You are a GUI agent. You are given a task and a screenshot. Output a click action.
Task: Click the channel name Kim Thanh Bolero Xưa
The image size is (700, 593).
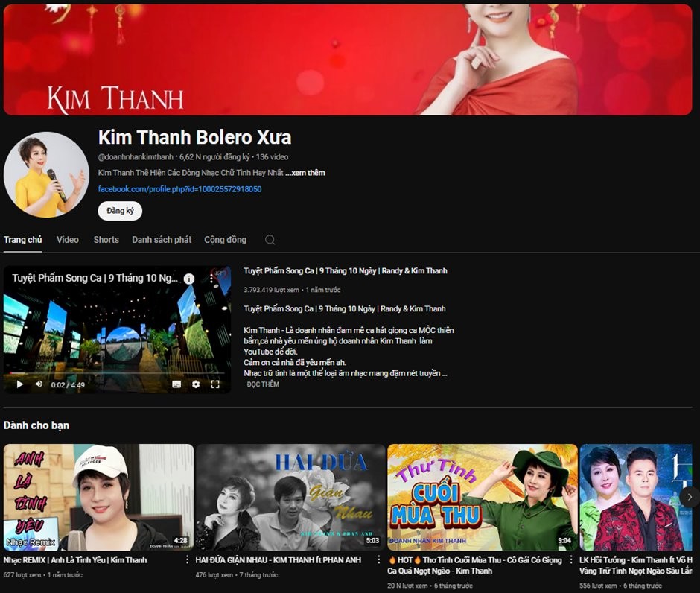(x=194, y=137)
